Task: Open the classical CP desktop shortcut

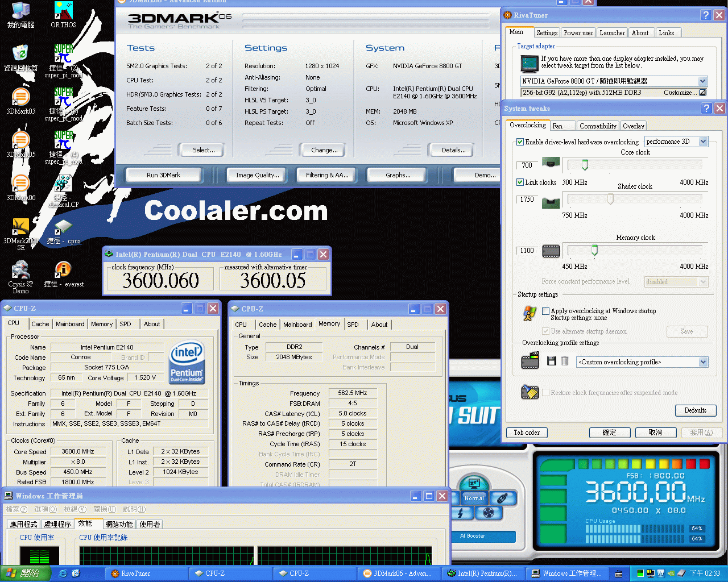Action: [63, 190]
